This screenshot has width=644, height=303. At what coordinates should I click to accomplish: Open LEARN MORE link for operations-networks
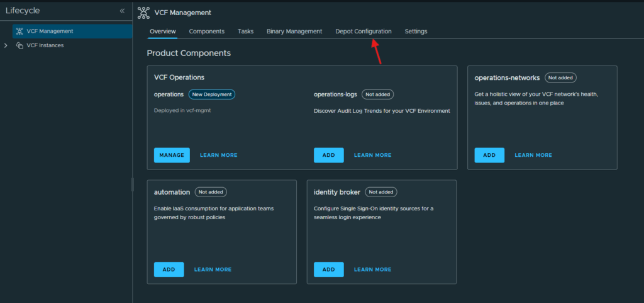tap(533, 156)
